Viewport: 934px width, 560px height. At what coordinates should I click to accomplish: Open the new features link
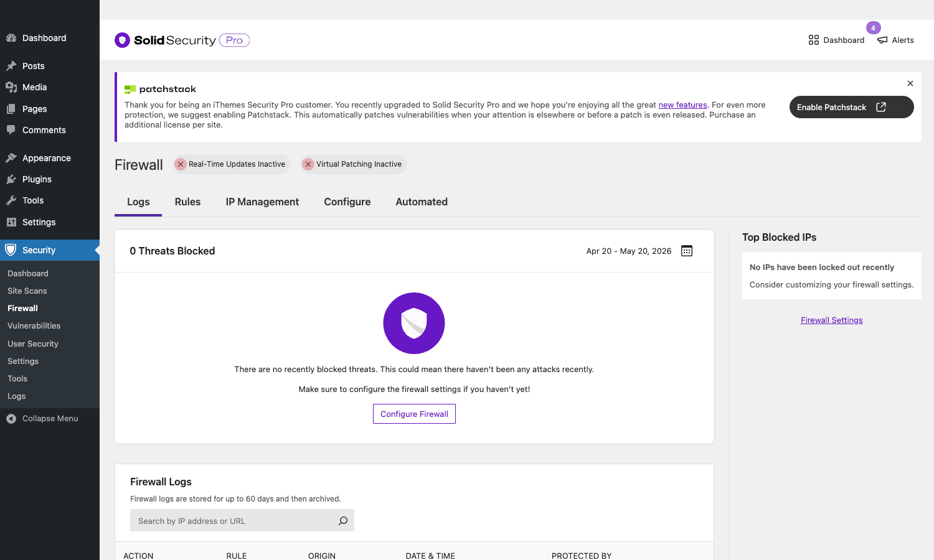point(682,105)
